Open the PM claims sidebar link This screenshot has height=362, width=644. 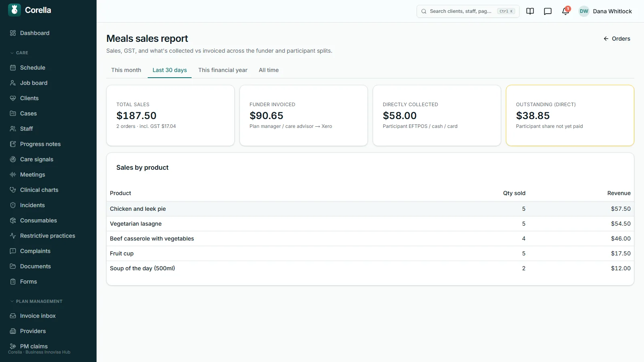48,346
